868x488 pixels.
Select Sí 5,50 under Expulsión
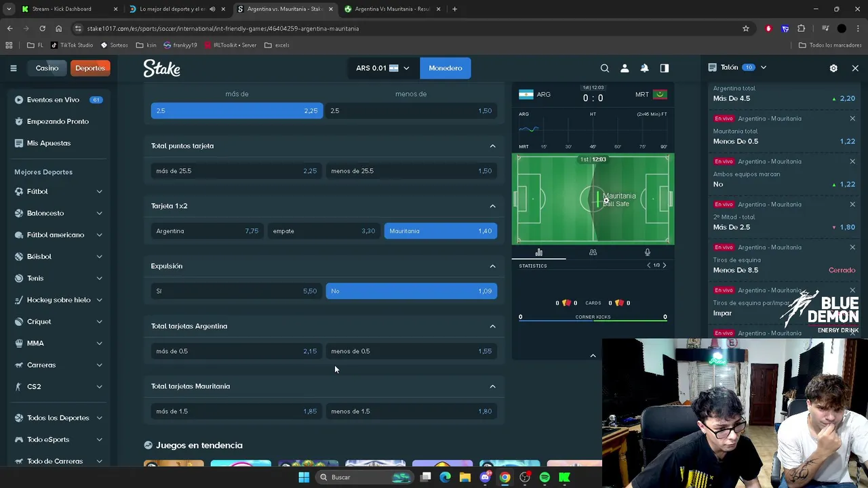pyautogui.click(x=237, y=291)
